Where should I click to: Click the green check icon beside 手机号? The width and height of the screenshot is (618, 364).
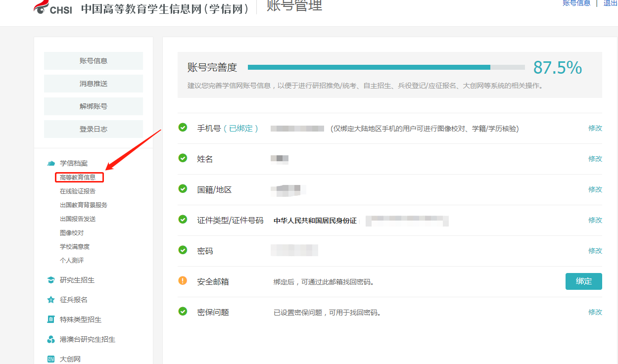point(183,128)
